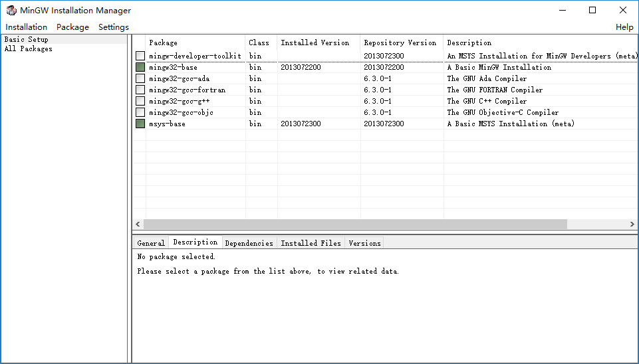639x364 pixels.
Task: Click installed version 2013072300 of msys-base
Action: 301,124
